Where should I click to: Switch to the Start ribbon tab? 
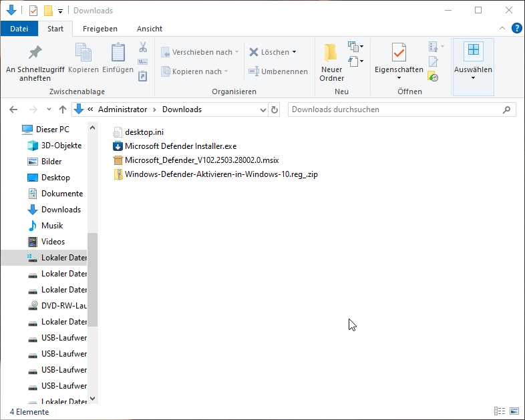(55, 29)
